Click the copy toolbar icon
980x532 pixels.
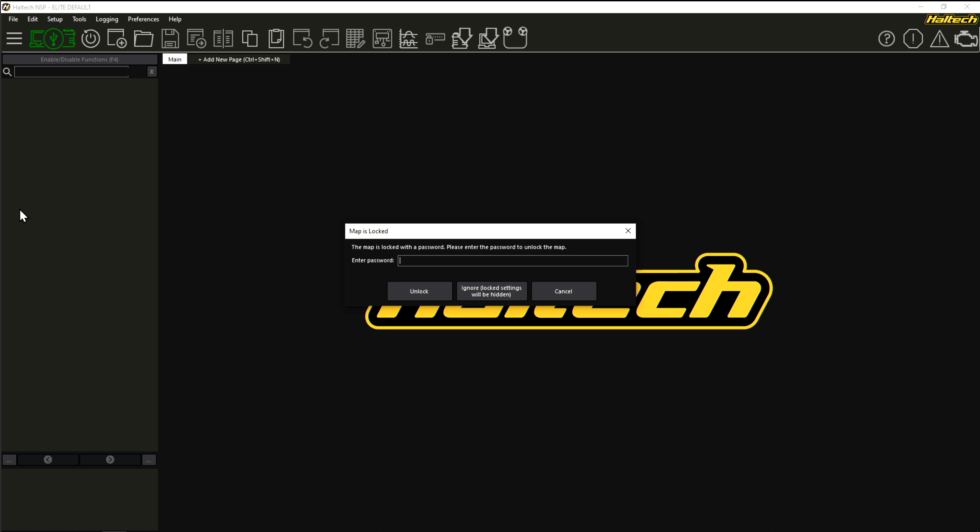(250, 39)
